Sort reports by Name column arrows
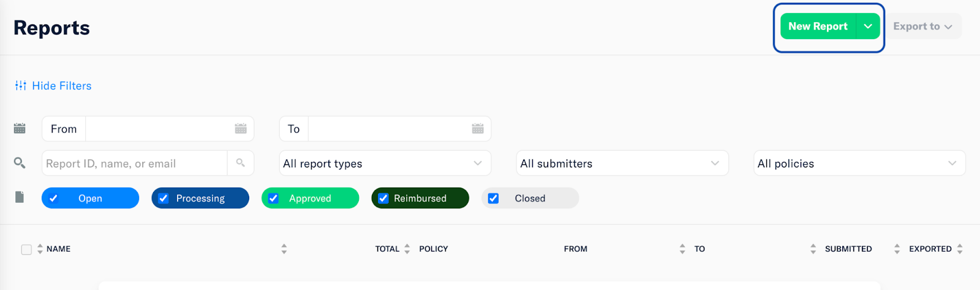This screenshot has height=290, width=980. click(x=40, y=249)
